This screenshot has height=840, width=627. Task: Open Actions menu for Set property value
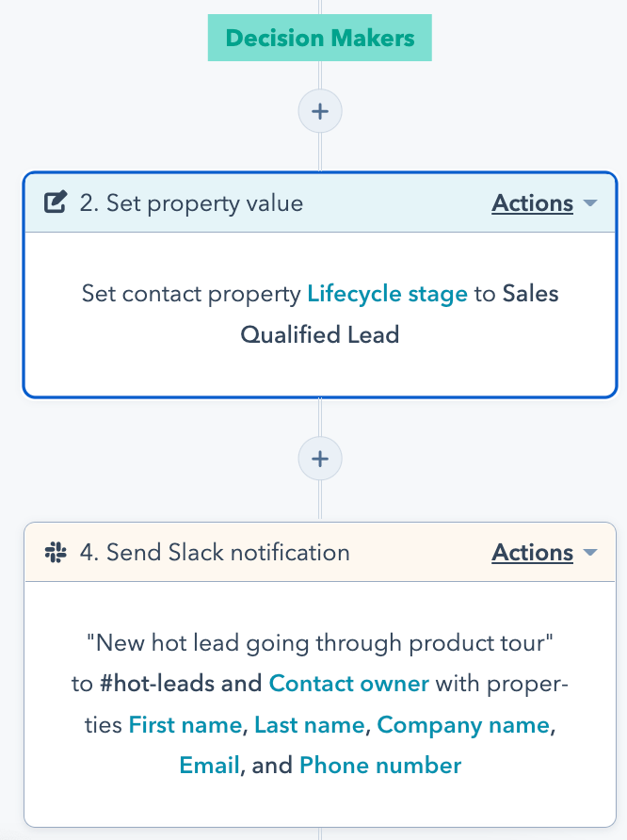click(532, 203)
